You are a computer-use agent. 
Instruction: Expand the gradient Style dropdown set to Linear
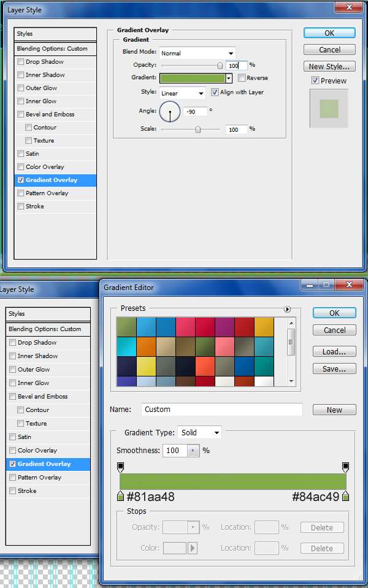[183, 93]
